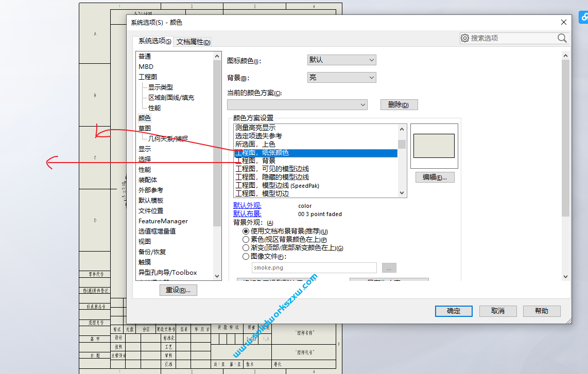Image resolution: width=588 pixels, height=374 pixels.
Task: Click the color preview swatch next to the list
Action: click(434, 145)
